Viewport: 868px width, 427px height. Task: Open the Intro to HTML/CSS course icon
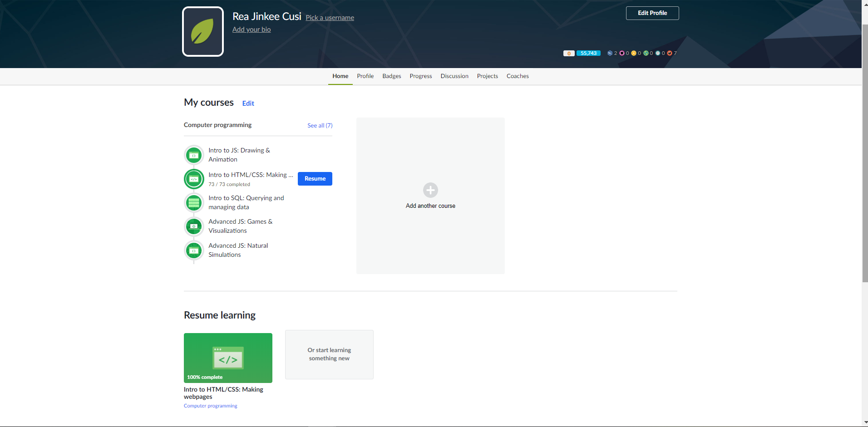pyautogui.click(x=194, y=179)
